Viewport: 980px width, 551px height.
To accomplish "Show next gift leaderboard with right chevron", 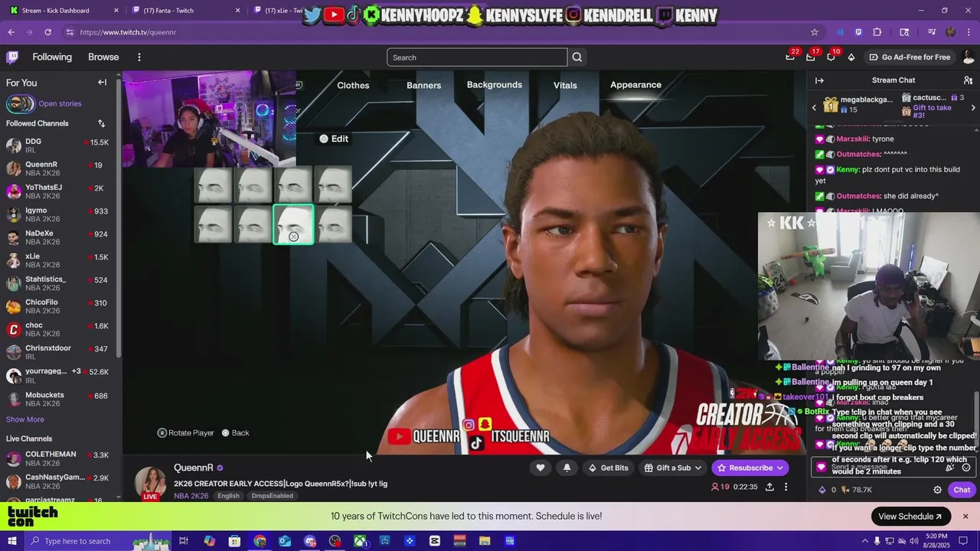I will click(x=973, y=108).
